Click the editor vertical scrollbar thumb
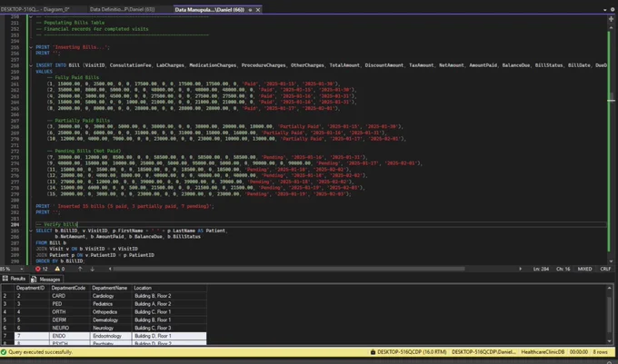Image resolution: width=618 pixels, height=364 pixels. point(612,98)
